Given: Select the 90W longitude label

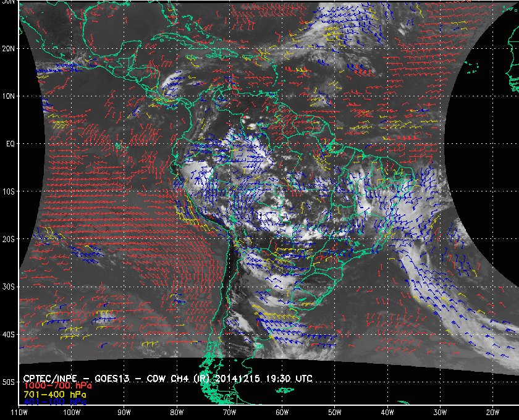Looking at the screenshot, I should click(124, 413).
